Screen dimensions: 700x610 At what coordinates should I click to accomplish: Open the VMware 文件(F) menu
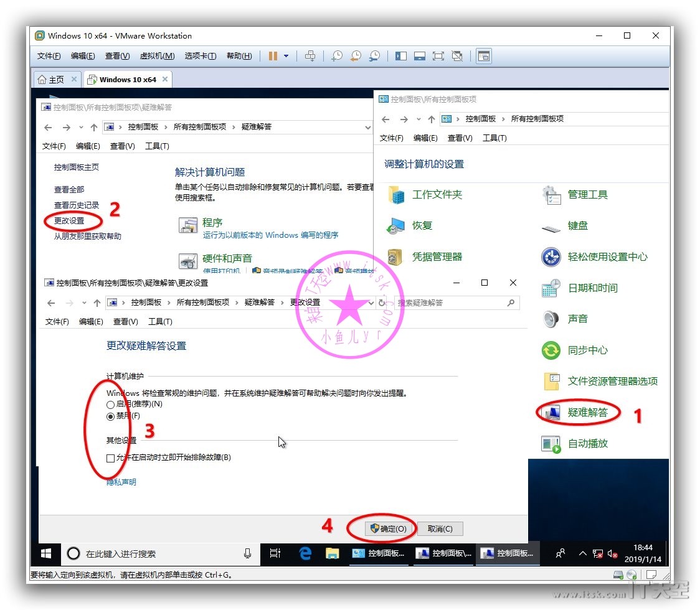[49, 56]
